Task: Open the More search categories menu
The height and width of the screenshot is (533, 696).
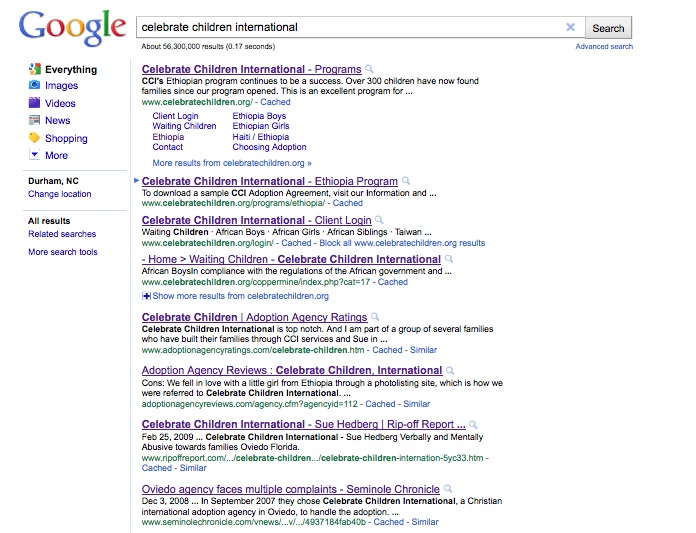Action: [56, 155]
